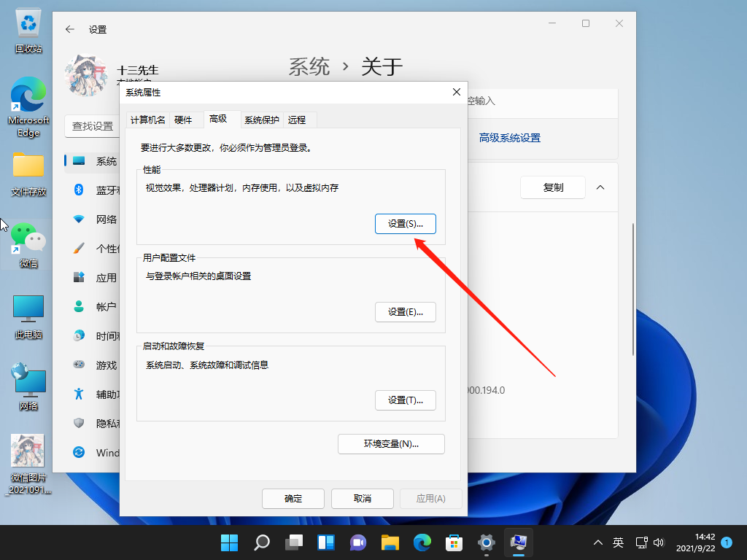Click 系统 breadcrumb in Settings header
Image resolution: width=747 pixels, height=560 pixels.
tap(309, 66)
